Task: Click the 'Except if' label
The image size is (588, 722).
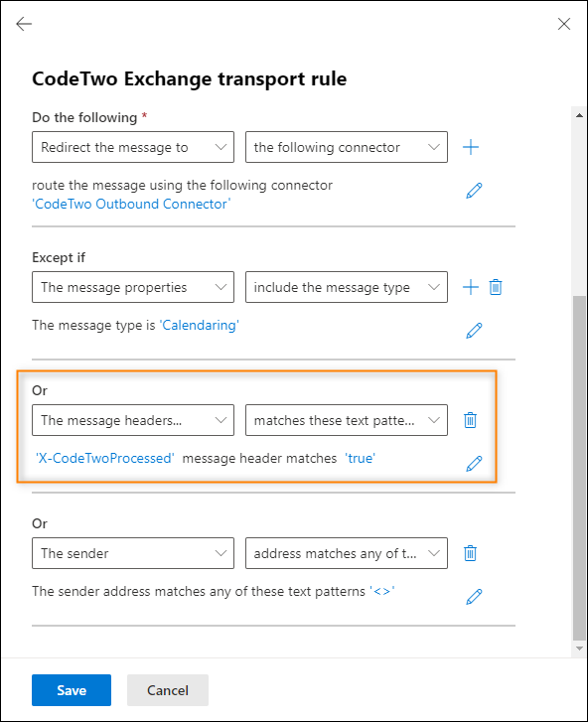Action: pyautogui.click(x=59, y=257)
